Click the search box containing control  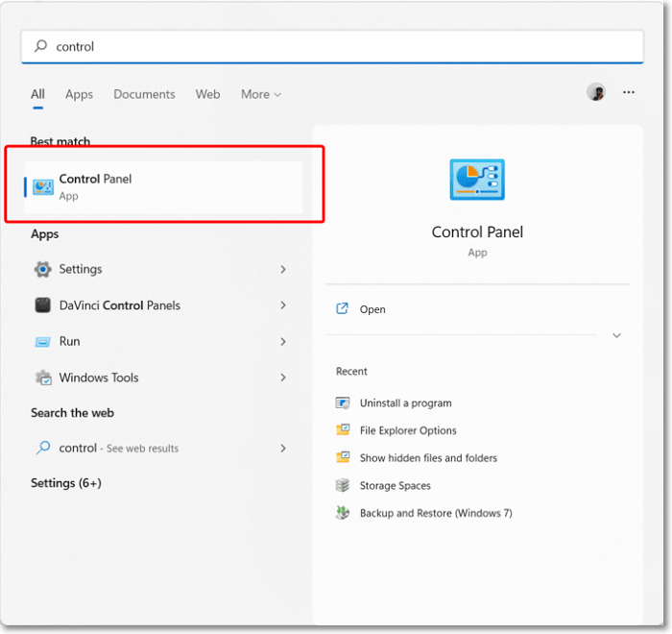point(332,46)
